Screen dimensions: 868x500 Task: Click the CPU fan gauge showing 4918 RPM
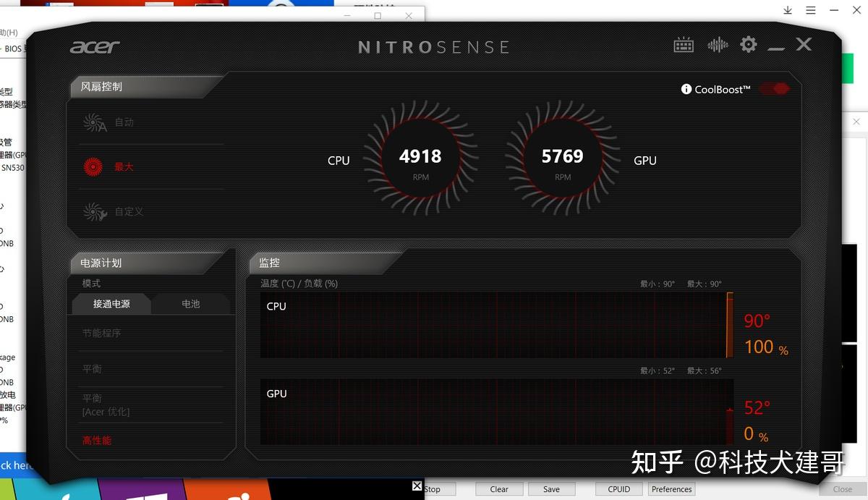(x=420, y=158)
